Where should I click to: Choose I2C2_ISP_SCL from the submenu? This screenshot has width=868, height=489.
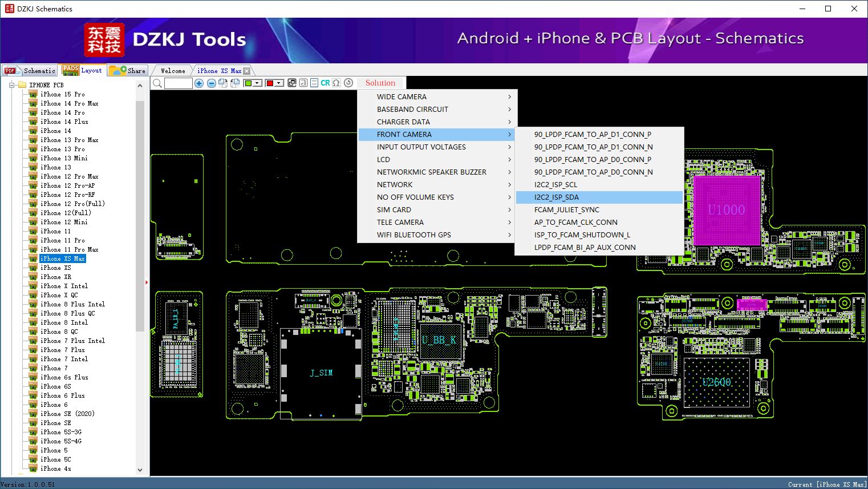pos(599,185)
